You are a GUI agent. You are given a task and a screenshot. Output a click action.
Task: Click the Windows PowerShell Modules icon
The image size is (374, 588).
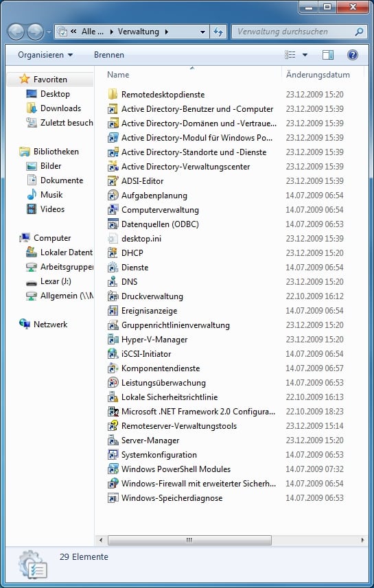click(x=113, y=469)
